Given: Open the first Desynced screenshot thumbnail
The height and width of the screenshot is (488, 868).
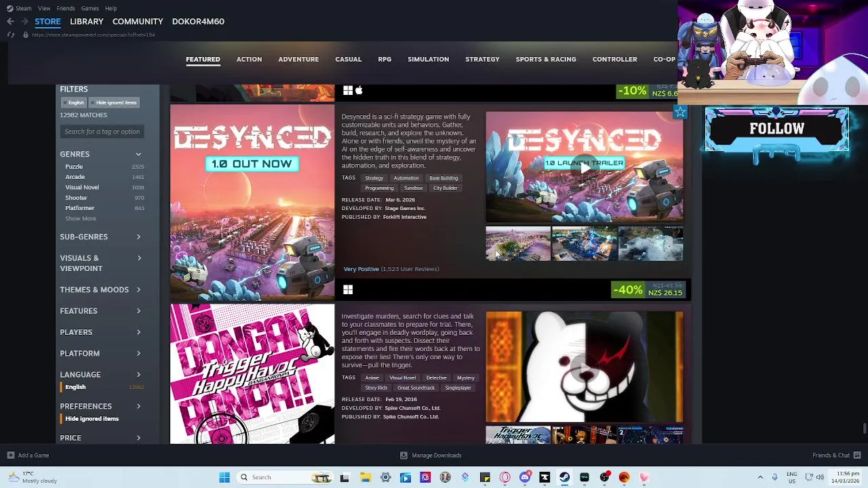Looking at the screenshot, I should coord(518,244).
